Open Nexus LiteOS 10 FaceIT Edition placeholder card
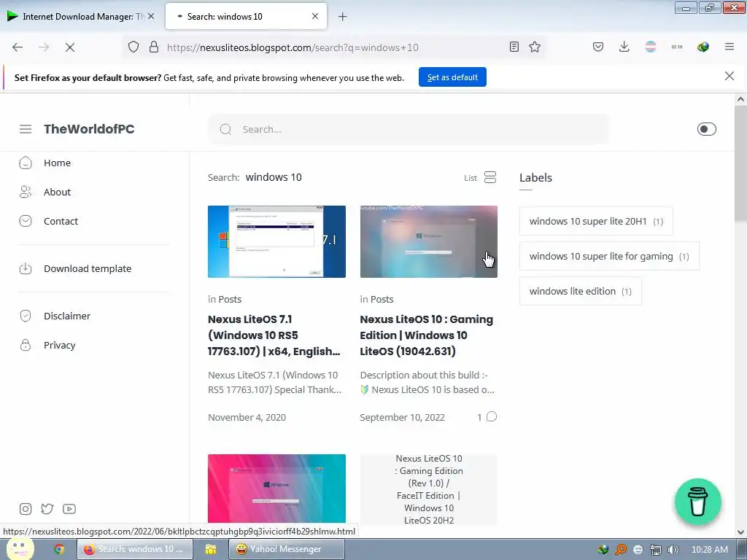747x560 pixels. pyautogui.click(x=429, y=489)
